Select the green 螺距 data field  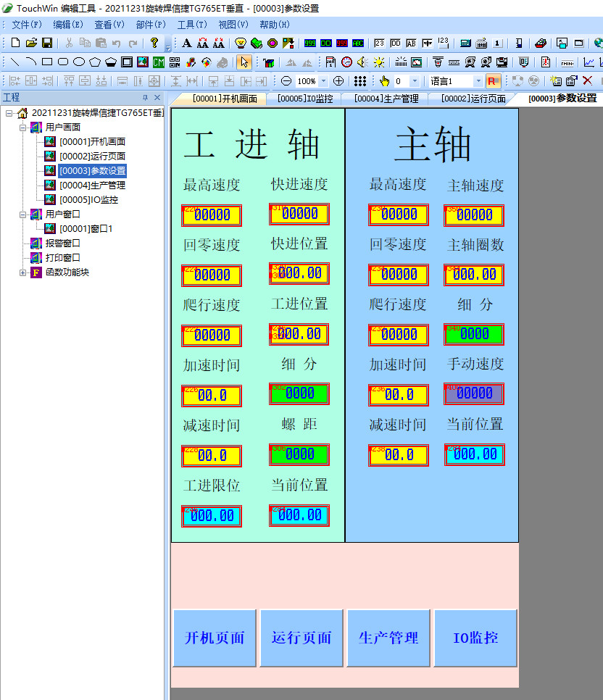click(299, 454)
